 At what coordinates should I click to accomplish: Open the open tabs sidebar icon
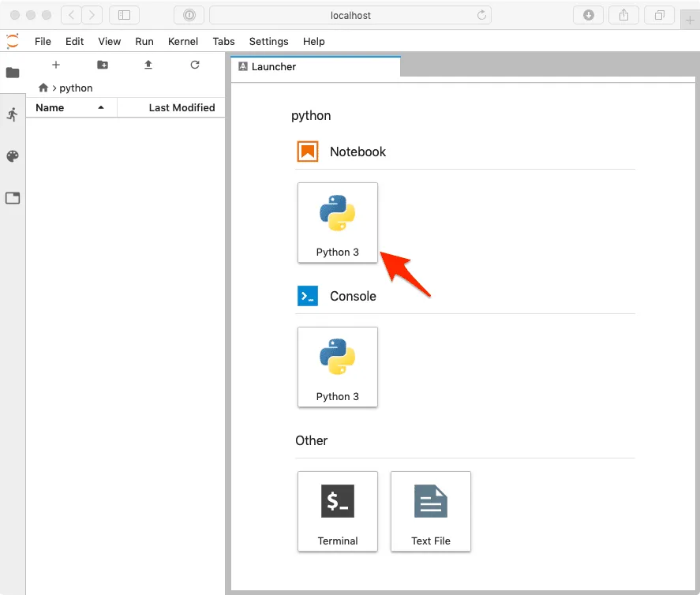pyautogui.click(x=13, y=198)
